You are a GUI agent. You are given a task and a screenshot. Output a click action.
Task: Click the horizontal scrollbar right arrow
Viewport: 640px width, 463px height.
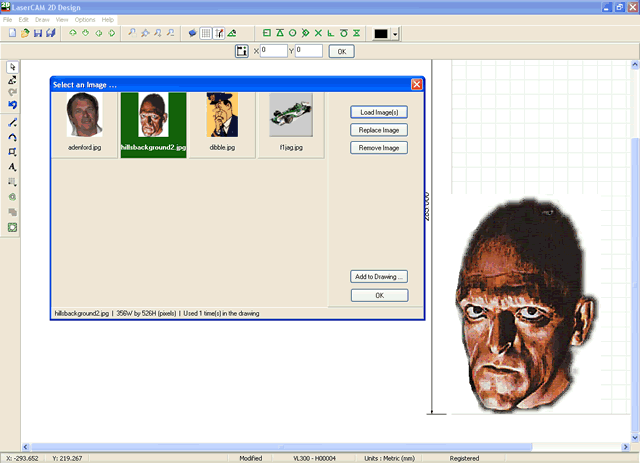625,447
